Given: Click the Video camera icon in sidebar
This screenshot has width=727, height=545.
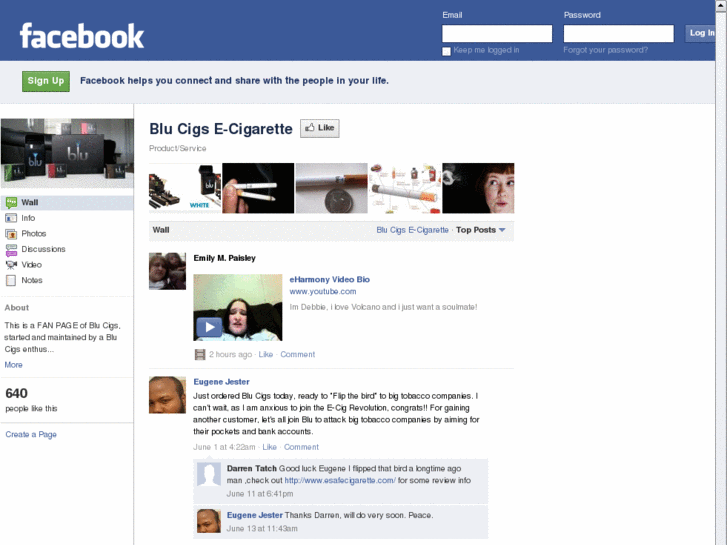Looking at the screenshot, I should [x=11, y=265].
